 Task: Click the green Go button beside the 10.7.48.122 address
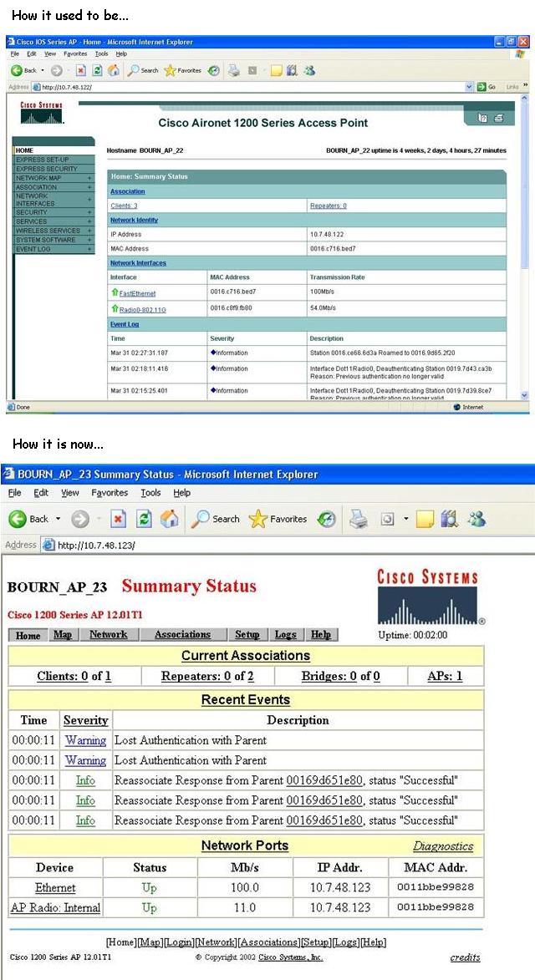487,87
